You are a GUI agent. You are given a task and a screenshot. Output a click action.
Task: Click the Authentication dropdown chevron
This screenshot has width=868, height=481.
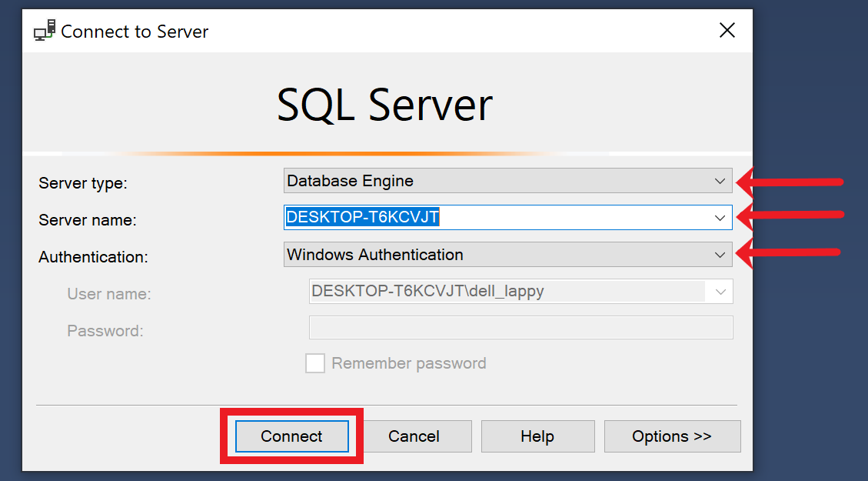pyautogui.click(x=720, y=254)
